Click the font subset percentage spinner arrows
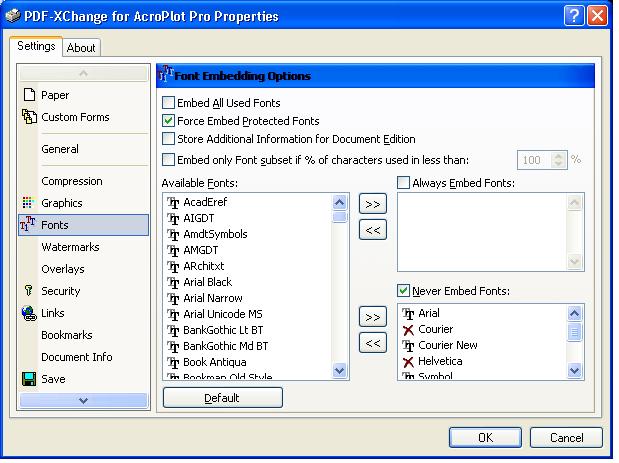 (558, 160)
